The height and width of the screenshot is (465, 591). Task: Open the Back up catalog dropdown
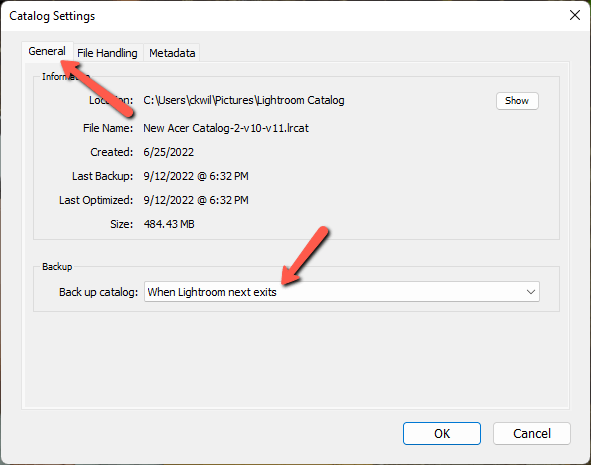coord(341,292)
